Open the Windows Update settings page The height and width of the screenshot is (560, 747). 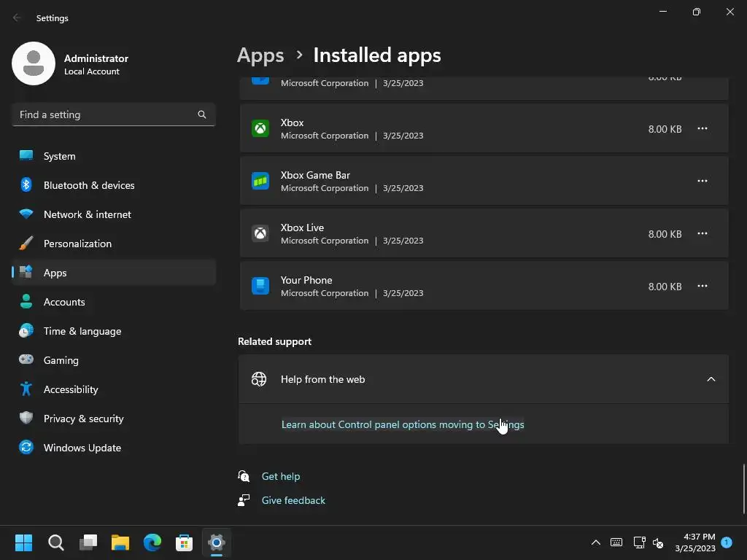[x=82, y=448]
